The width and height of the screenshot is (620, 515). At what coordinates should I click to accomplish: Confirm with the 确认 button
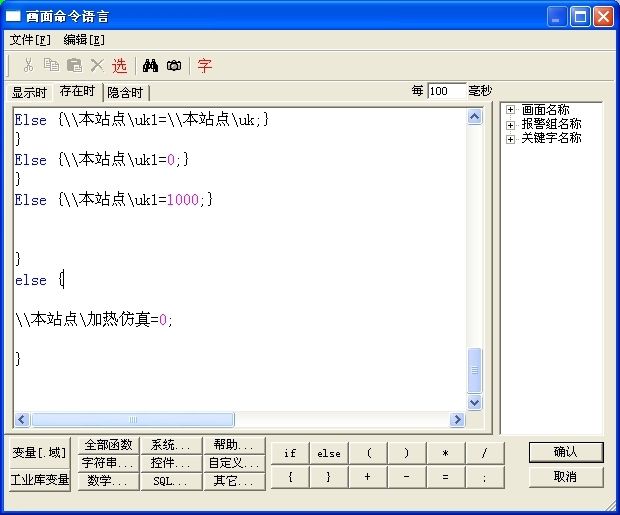coord(566,452)
